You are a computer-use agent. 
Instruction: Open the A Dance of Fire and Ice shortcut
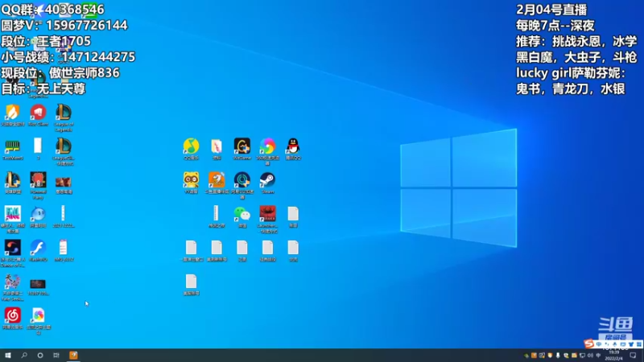(x=12, y=248)
